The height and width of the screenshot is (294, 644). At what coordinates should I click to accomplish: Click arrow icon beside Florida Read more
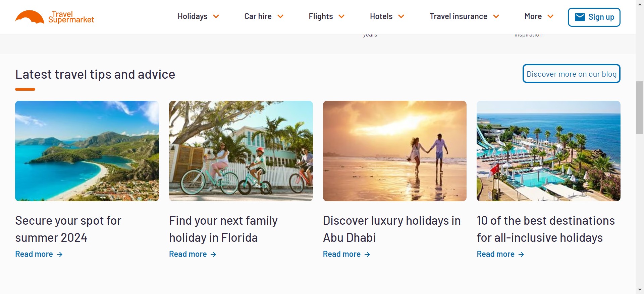213,254
